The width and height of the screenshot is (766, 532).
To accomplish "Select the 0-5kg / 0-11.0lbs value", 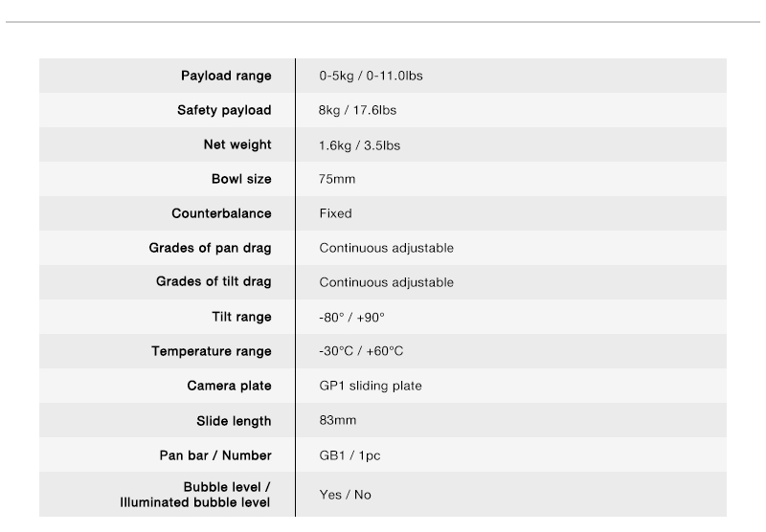I will [371, 77].
